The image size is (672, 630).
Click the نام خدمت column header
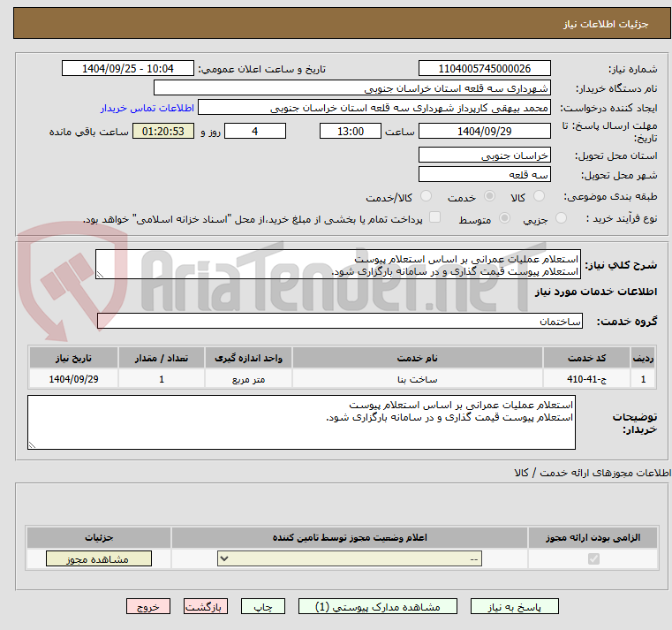418,358
